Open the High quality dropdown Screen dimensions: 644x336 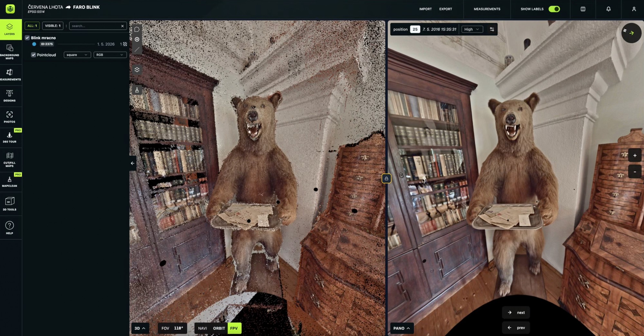472,29
